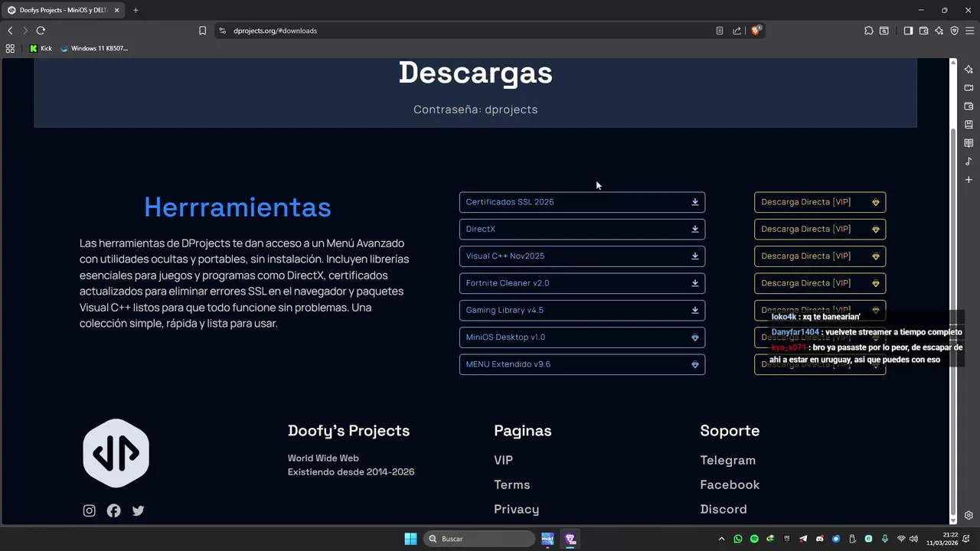Open Doofy's Projects Instagram page
This screenshot has height=551, width=980.
(90, 510)
